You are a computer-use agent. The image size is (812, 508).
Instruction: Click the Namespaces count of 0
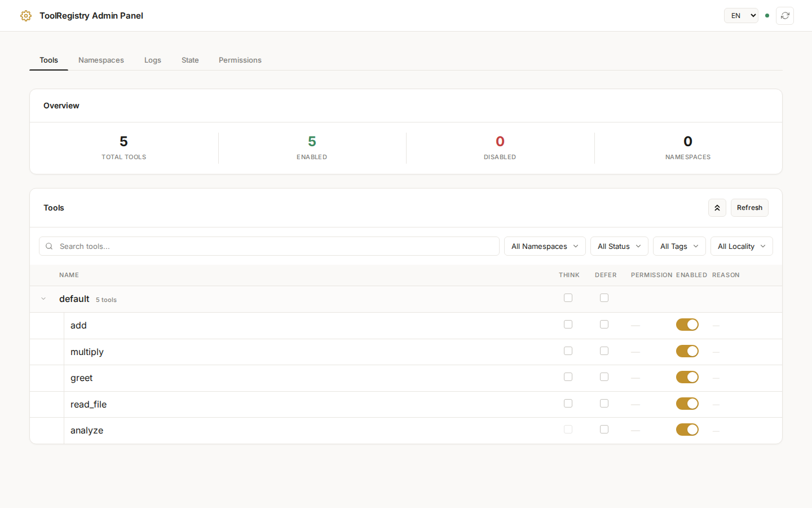[688, 141]
